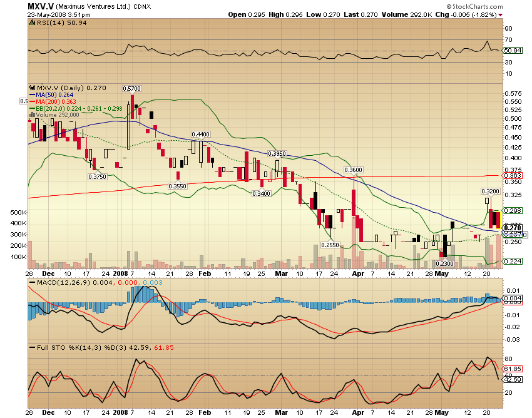Click the 0.5700 peak price label

(x=131, y=89)
